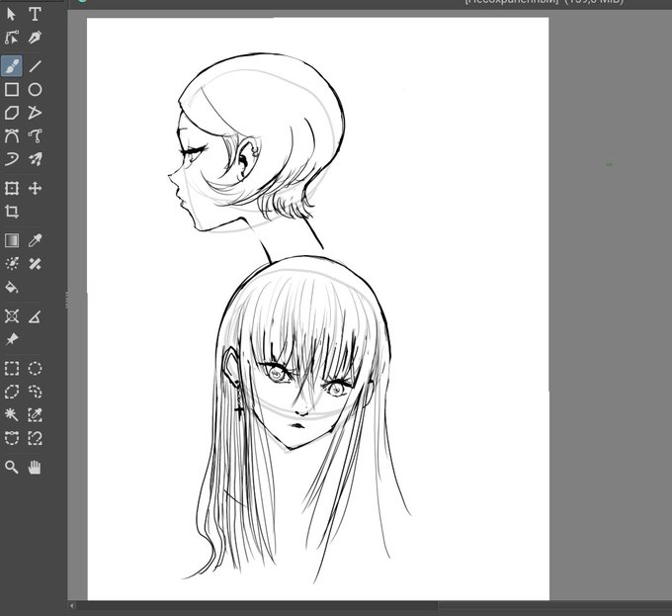Viewport: 672px width, 616px height.
Task: Select the Contiguous Selection magic wand
Action: pyautogui.click(x=12, y=415)
